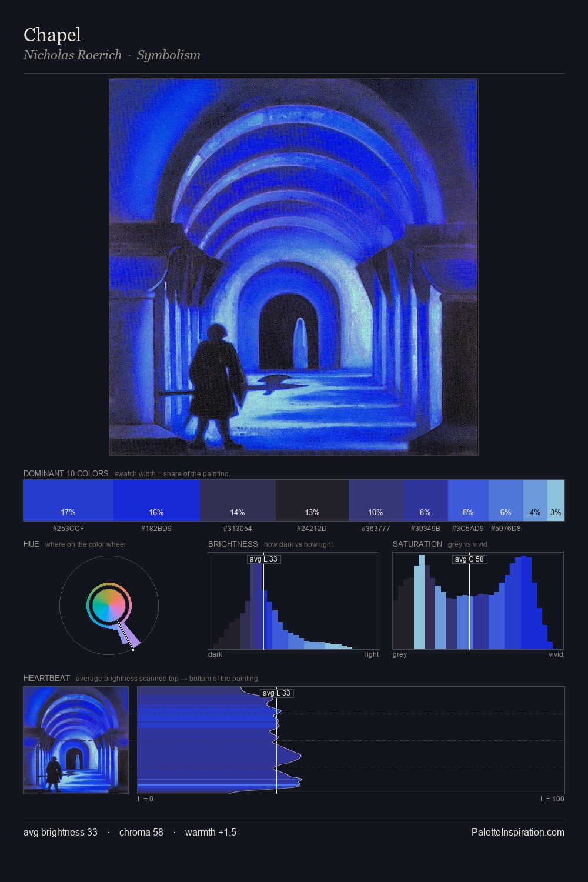Click the title Chapel
Image resolution: width=588 pixels, height=882 pixels.
pyautogui.click(x=52, y=35)
